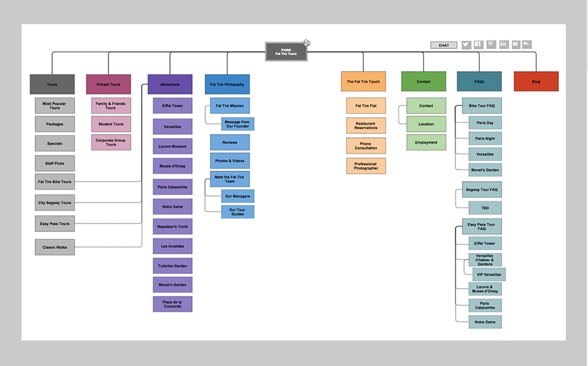The height and width of the screenshot is (366, 588).
Task: Click the Specials box
Action: 55,143
